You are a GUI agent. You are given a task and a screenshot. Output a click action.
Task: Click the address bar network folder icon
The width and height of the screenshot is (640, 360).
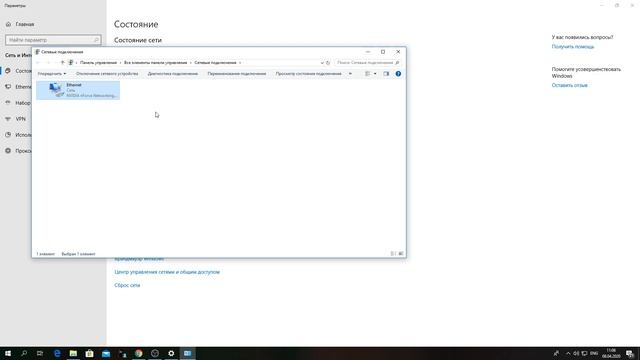[x=71, y=63]
